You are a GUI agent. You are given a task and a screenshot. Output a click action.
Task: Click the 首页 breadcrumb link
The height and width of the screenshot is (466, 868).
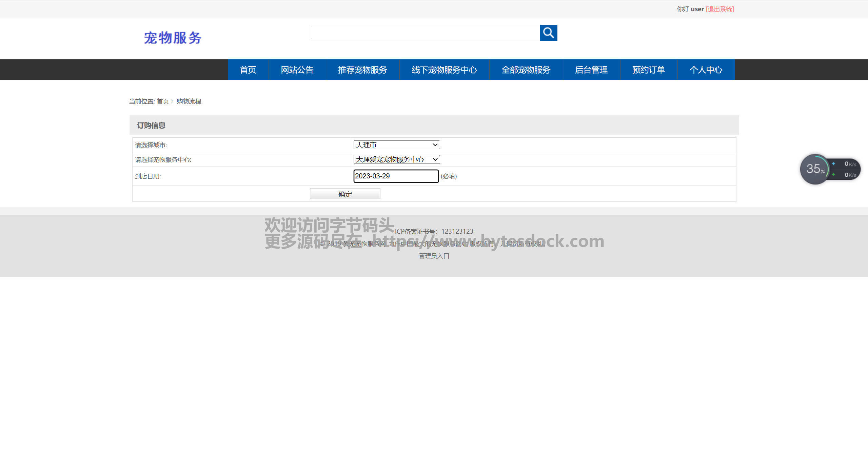tap(163, 101)
